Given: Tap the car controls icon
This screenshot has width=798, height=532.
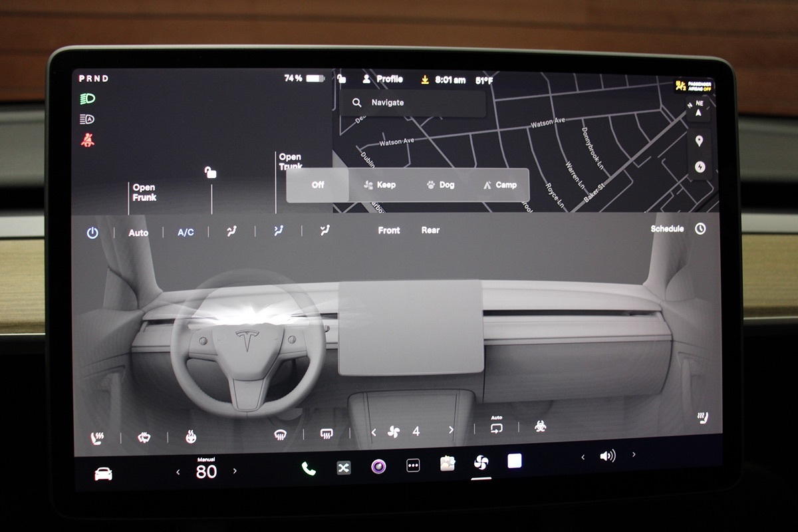Looking at the screenshot, I should pyautogui.click(x=103, y=473).
